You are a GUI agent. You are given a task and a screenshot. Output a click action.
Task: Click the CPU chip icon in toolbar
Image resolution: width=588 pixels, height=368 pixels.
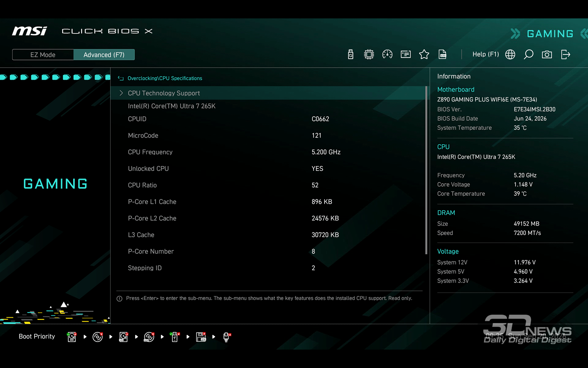pyautogui.click(x=369, y=54)
